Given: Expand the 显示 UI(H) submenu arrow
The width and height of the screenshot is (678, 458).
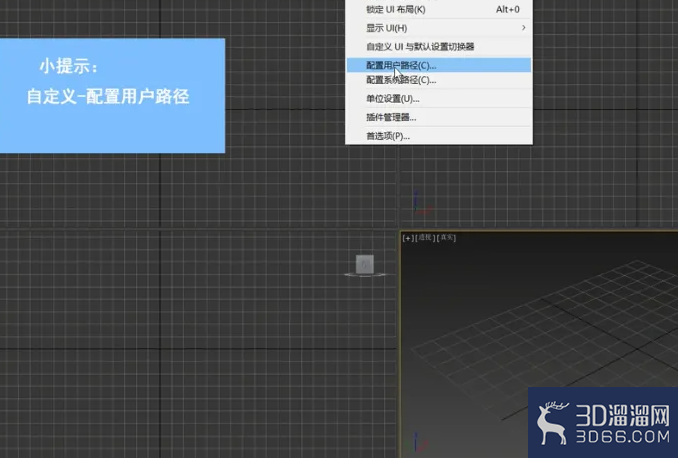Looking at the screenshot, I should 523,28.
